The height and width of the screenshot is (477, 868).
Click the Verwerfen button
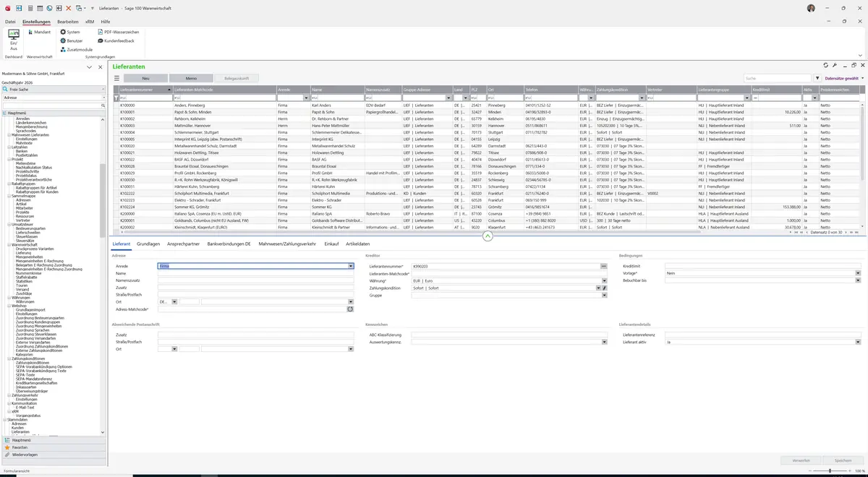801,460
